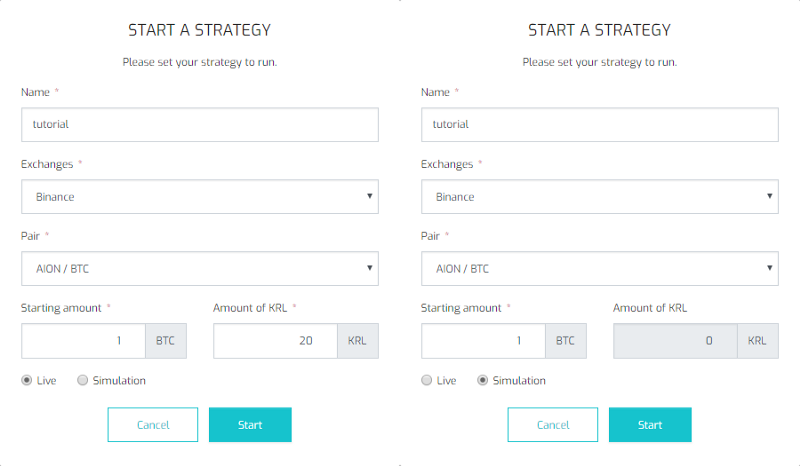Select Simulation radio in left form
Viewport: 800px width, 466px height.
point(83,380)
